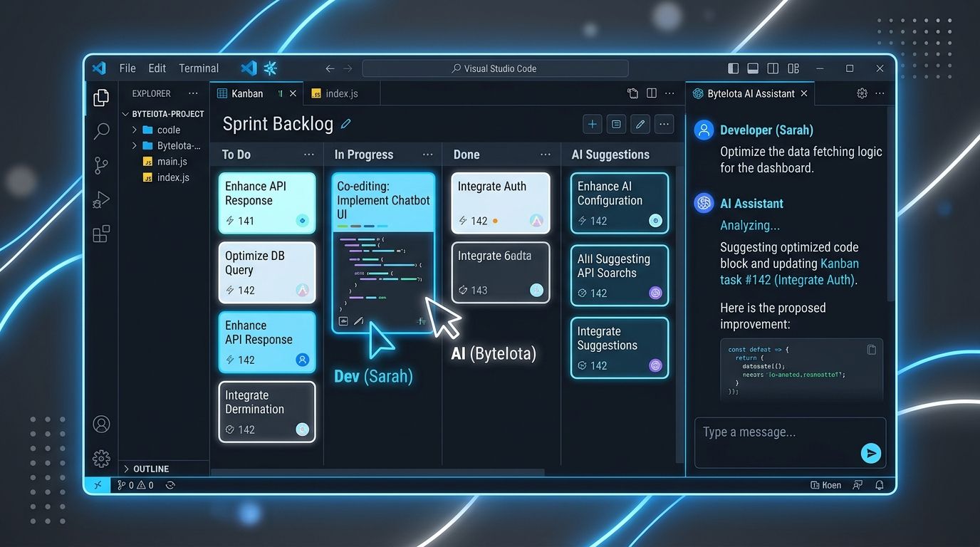Open the To Do column more options
This screenshot has height=547, width=980.
pyautogui.click(x=309, y=155)
